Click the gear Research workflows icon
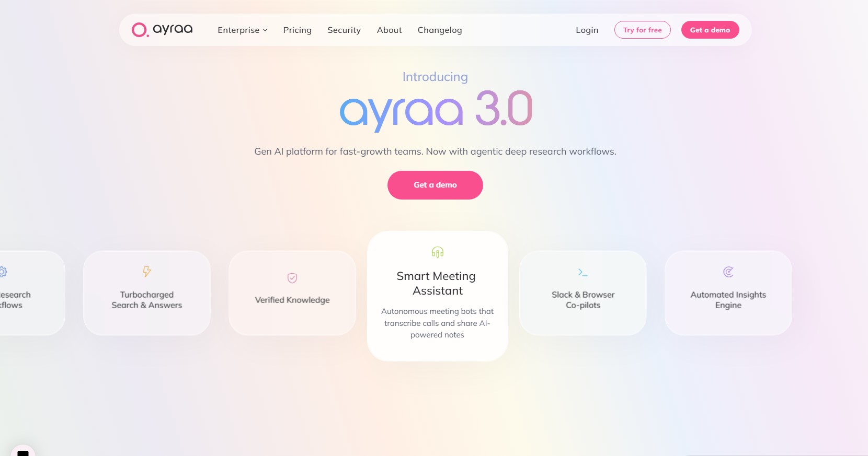The height and width of the screenshot is (456, 868). (x=3, y=272)
